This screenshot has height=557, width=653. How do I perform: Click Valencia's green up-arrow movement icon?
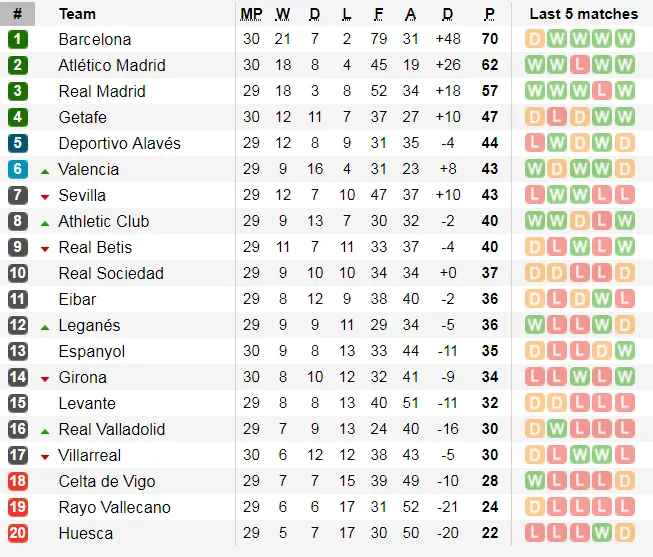click(x=45, y=170)
